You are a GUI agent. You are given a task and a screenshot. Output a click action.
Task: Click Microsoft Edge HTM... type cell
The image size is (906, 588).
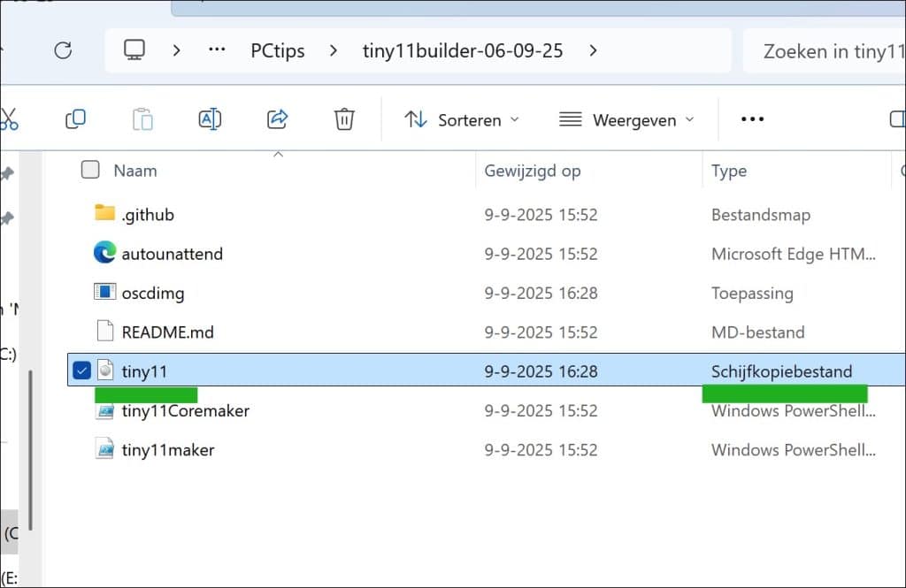pos(794,254)
